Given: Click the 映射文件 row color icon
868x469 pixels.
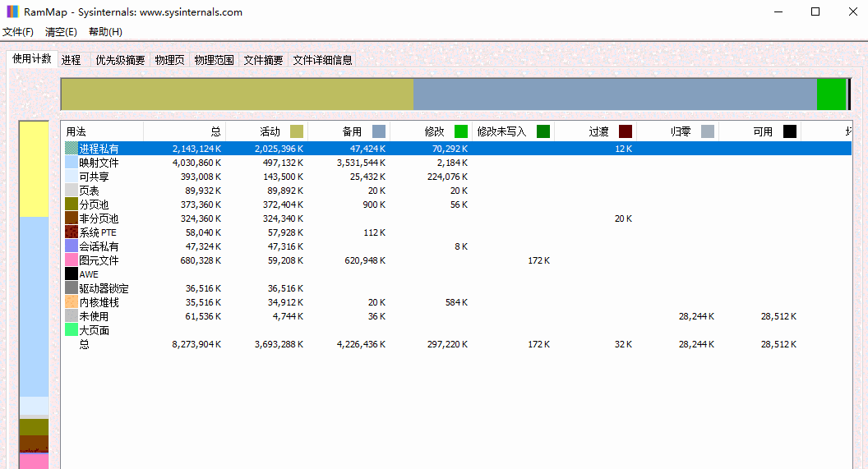Looking at the screenshot, I should (72, 163).
